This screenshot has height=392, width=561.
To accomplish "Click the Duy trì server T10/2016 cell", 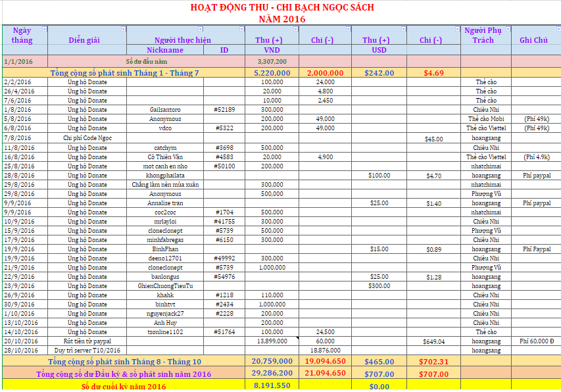I will pos(84,351).
